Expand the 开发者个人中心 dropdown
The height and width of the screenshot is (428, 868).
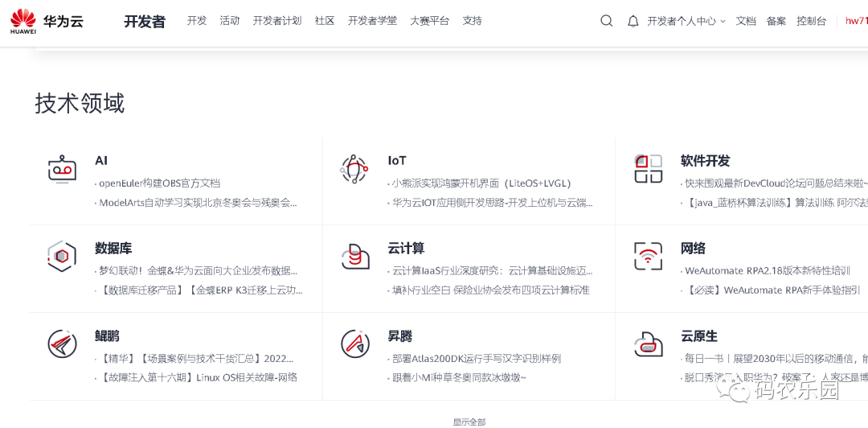[686, 22]
